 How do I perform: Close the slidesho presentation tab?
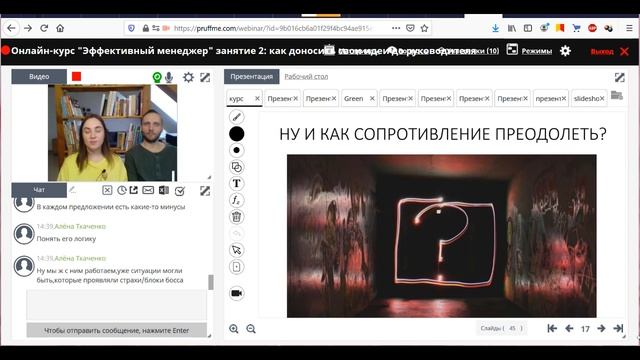(602, 98)
